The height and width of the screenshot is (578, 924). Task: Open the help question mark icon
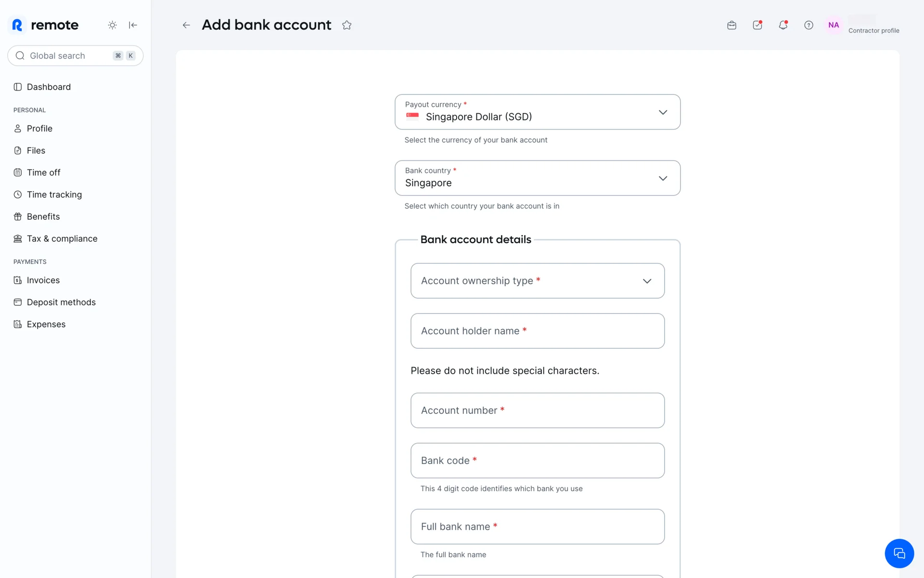[808, 25]
